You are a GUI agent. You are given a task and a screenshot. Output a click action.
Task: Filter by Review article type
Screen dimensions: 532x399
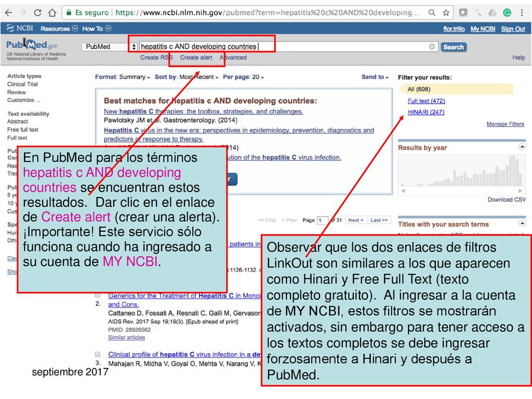coord(16,92)
